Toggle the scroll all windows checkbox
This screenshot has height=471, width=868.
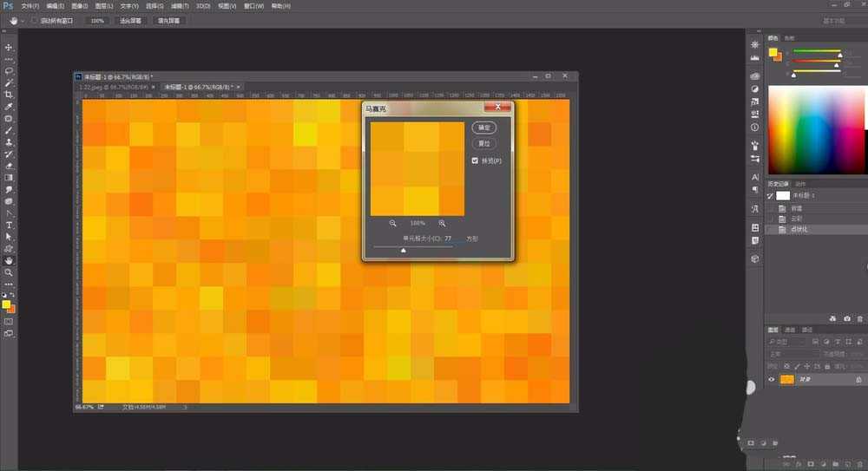(35, 20)
